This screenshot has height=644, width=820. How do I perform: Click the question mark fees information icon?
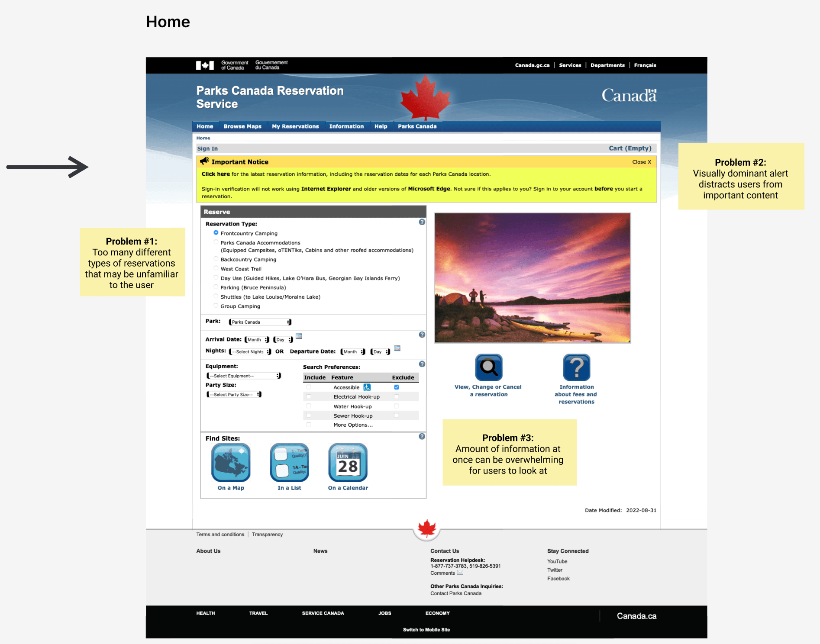click(x=576, y=367)
